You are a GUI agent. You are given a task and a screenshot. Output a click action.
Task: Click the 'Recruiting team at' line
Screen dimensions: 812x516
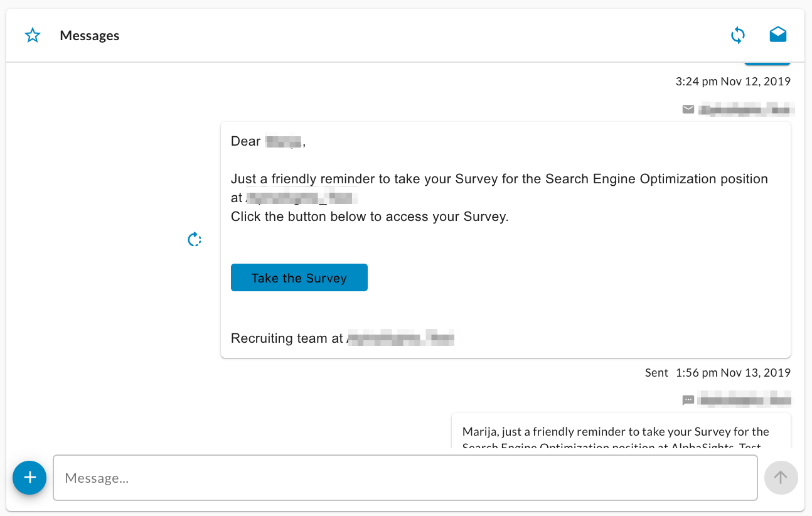(x=342, y=338)
